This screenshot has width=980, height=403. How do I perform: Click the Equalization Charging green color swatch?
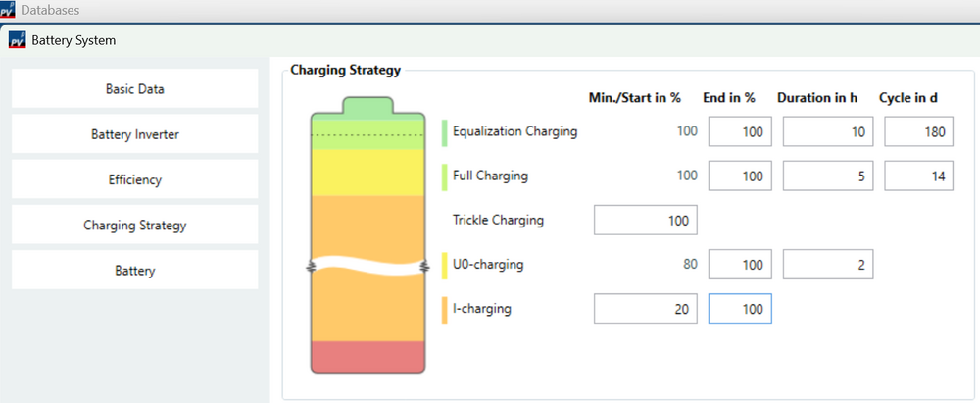tap(444, 131)
